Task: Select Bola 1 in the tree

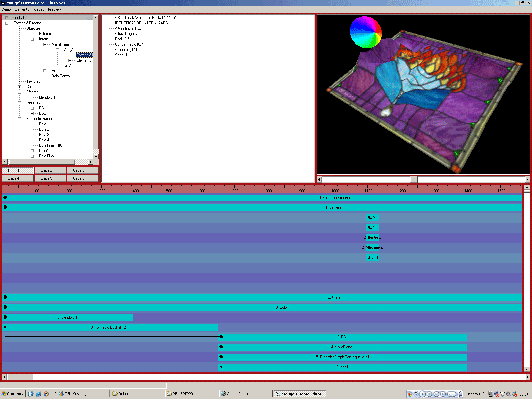Action: [x=44, y=124]
